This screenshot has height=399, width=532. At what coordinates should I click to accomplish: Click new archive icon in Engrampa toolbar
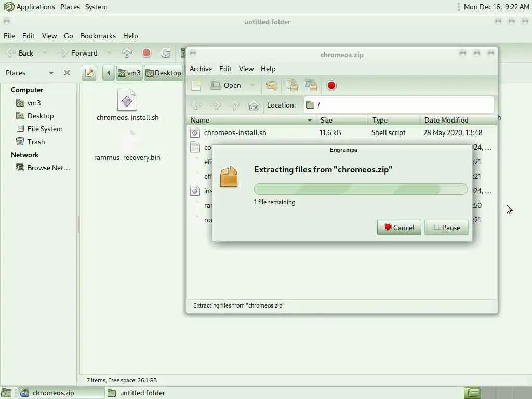[196, 86]
